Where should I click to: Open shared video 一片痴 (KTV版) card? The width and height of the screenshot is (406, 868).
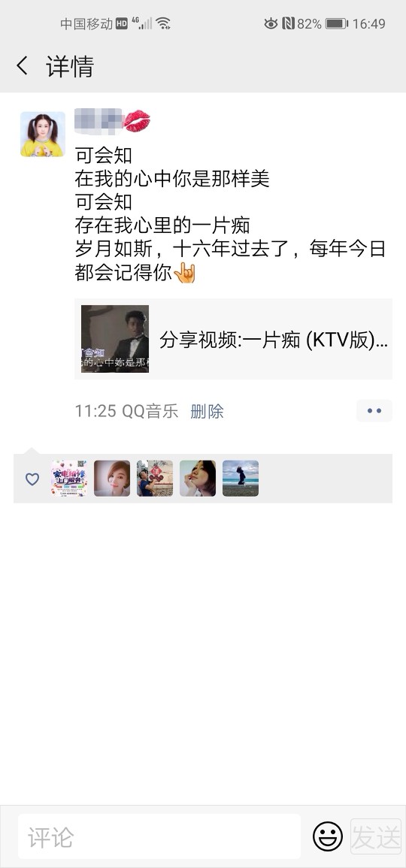233,339
